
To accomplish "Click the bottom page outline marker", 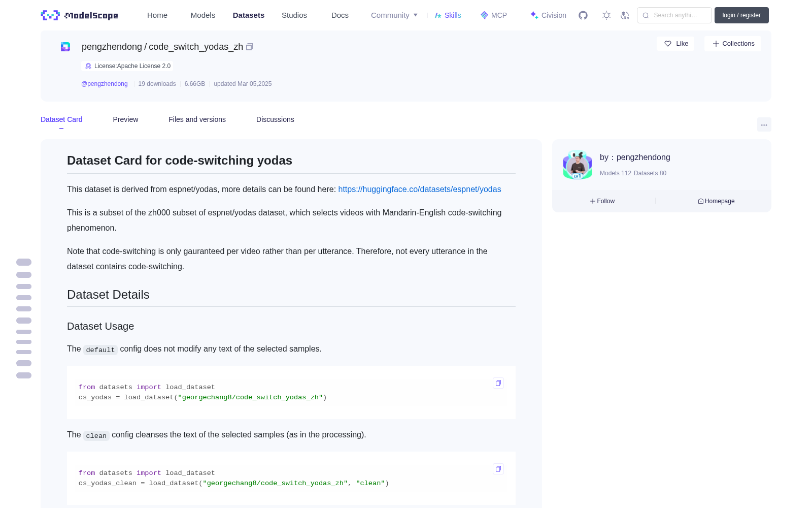I will click(x=24, y=375).
